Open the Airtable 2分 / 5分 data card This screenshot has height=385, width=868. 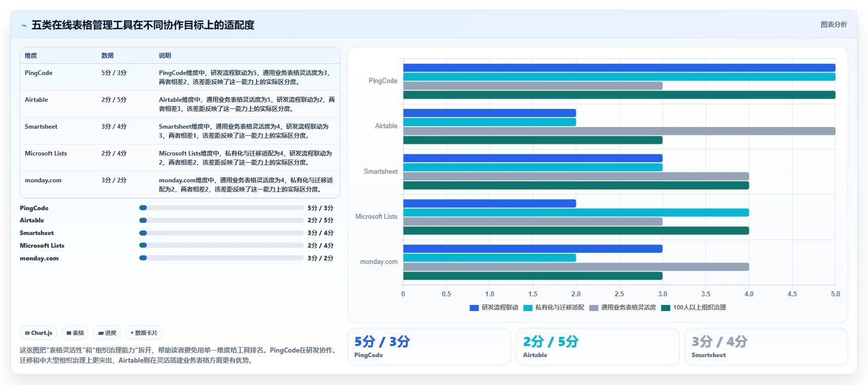[x=598, y=346]
